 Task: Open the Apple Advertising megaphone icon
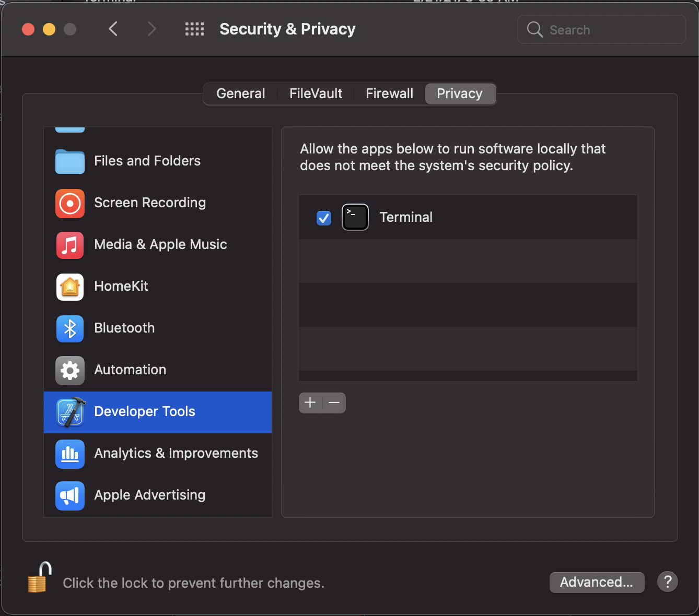pos(70,495)
